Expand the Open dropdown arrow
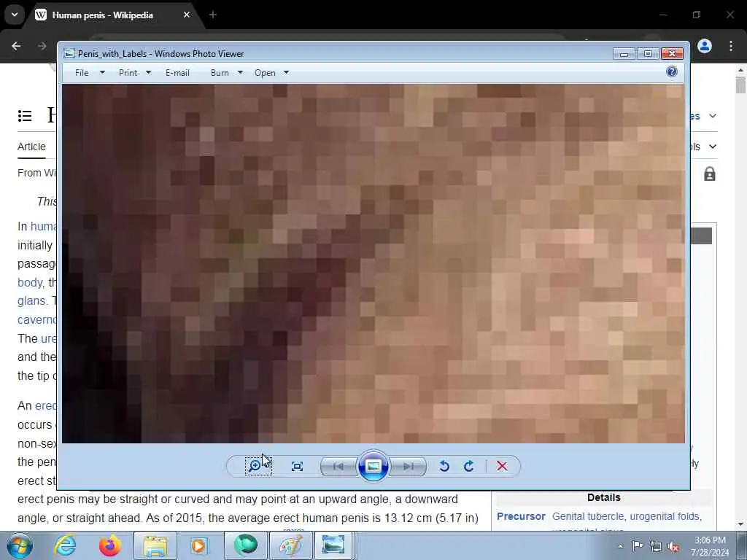Screen dimensions: 747x560 click(x=286, y=72)
